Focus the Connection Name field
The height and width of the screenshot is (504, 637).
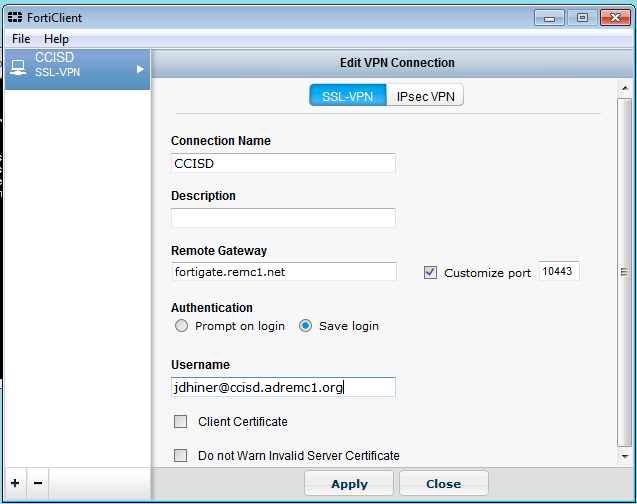pos(283,163)
